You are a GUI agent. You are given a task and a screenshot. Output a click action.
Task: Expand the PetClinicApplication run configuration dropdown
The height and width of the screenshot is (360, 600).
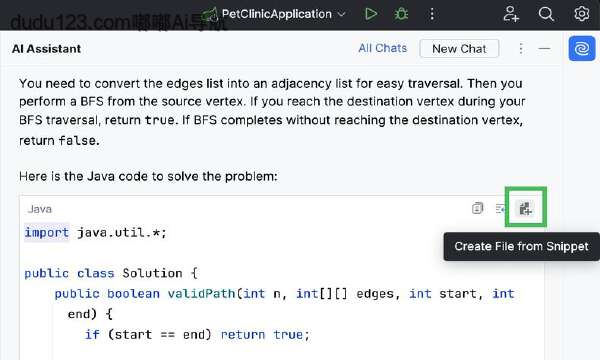341,15
